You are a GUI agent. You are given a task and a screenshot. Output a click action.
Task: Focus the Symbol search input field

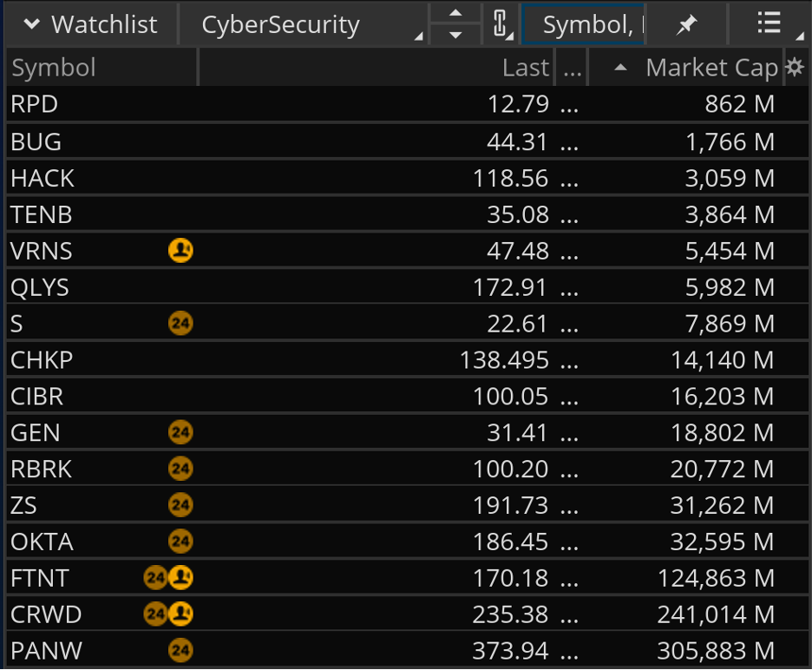click(x=583, y=24)
